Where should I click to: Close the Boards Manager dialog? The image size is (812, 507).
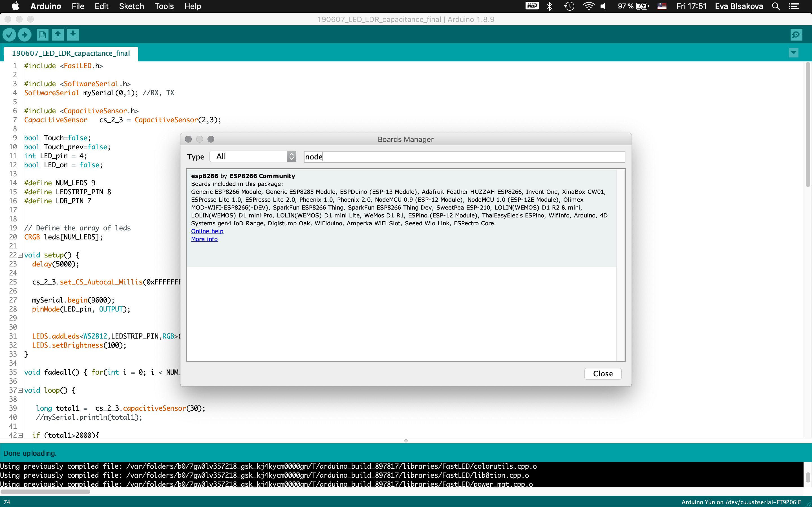603,373
